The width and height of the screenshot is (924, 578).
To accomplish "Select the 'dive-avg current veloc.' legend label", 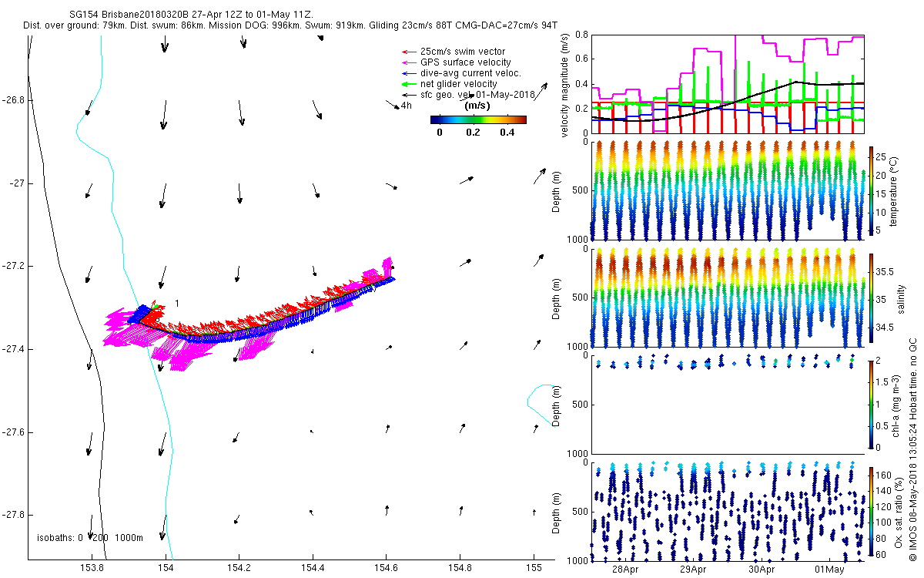I will [x=470, y=73].
